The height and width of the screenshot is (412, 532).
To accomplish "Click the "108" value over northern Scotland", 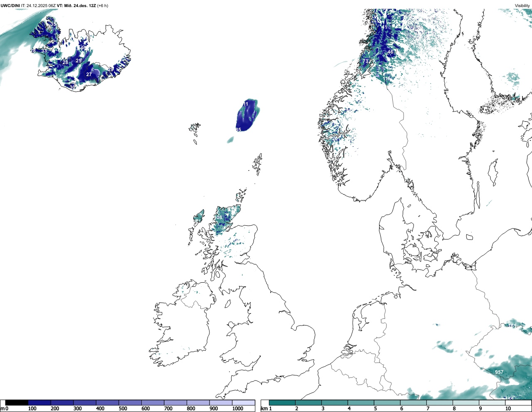I will (x=218, y=217).
